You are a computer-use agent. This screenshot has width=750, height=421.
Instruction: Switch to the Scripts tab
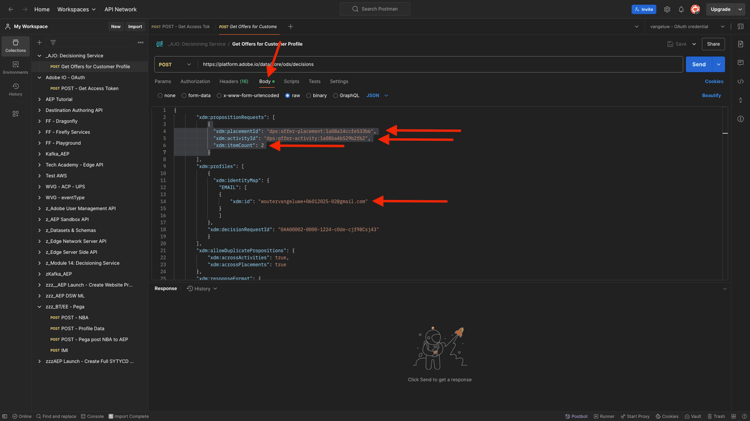tap(291, 82)
